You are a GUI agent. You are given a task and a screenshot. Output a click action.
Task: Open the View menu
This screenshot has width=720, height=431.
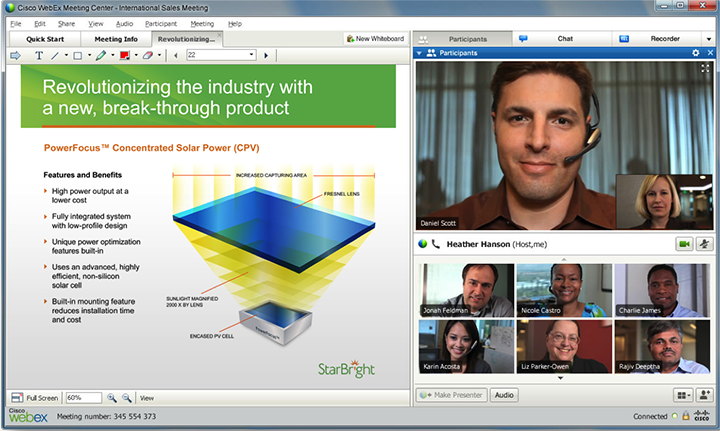[96, 24]
